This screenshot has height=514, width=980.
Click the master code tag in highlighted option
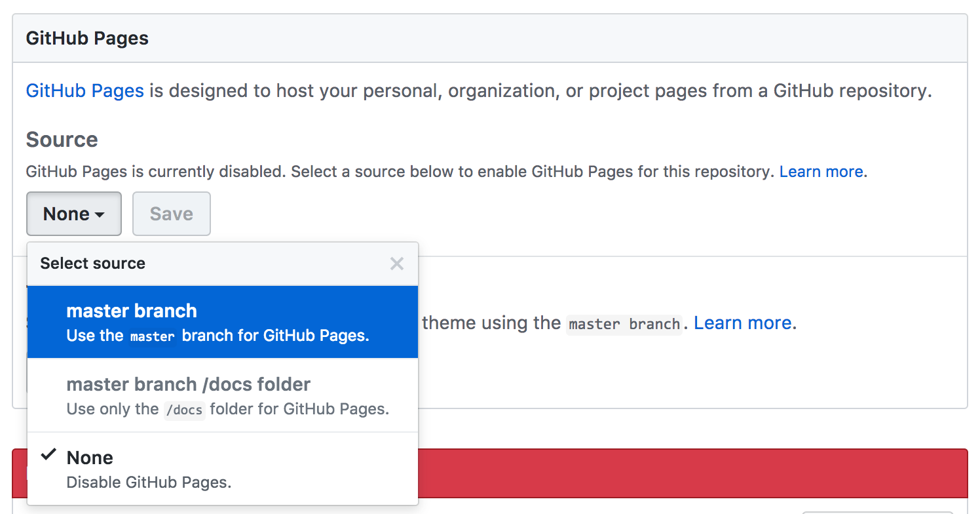pyautogui.click(x=152, y=337)
